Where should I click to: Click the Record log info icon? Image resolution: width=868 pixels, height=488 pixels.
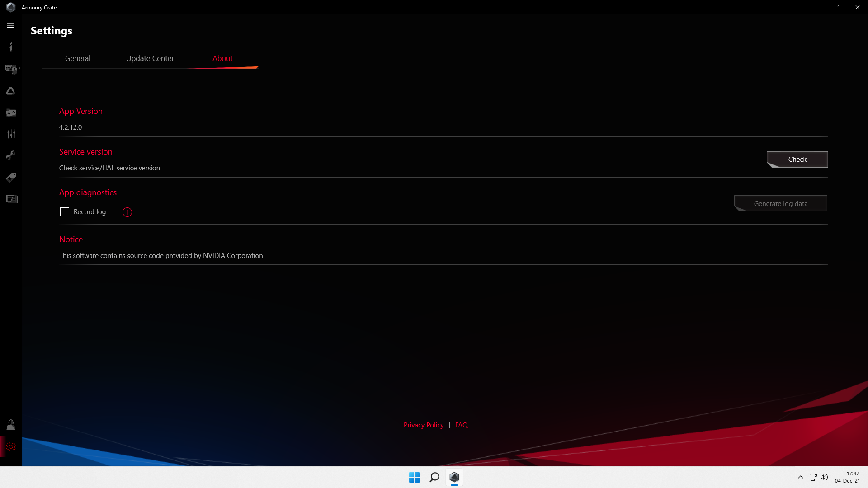(127, 212)
